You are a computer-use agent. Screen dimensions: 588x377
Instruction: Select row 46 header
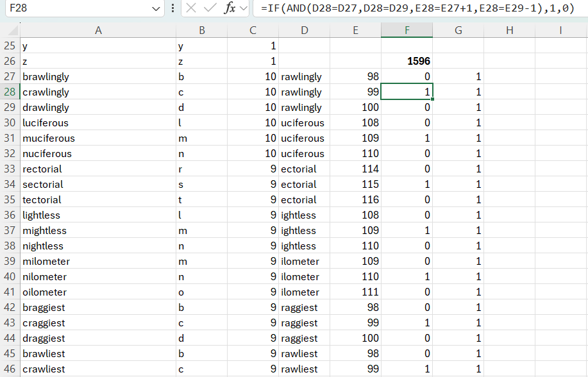point(10,369)
